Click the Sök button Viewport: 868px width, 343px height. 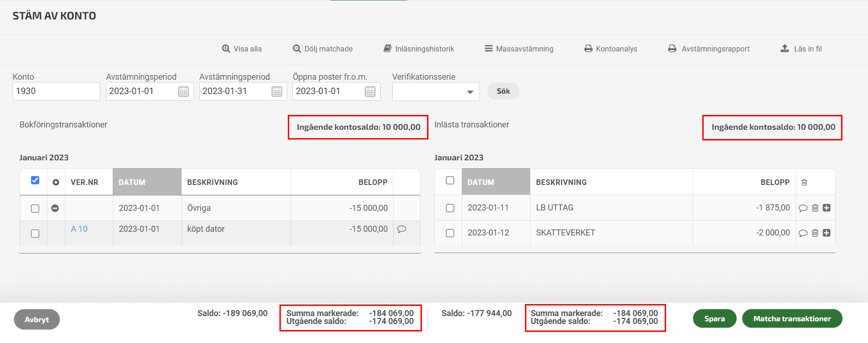[x=503, y=91]
